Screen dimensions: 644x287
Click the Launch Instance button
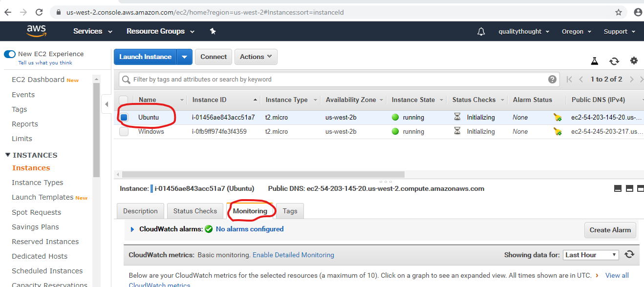point(146,57)
